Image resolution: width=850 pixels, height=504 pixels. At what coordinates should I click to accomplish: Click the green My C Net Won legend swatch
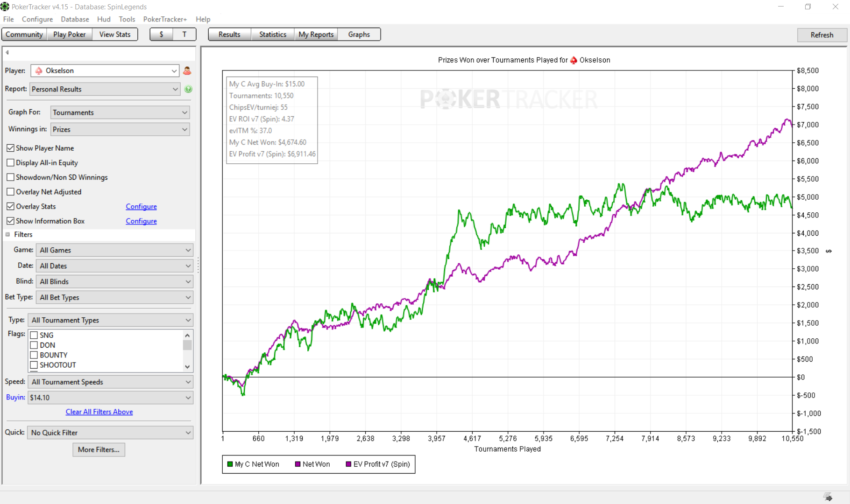[230, 464]
